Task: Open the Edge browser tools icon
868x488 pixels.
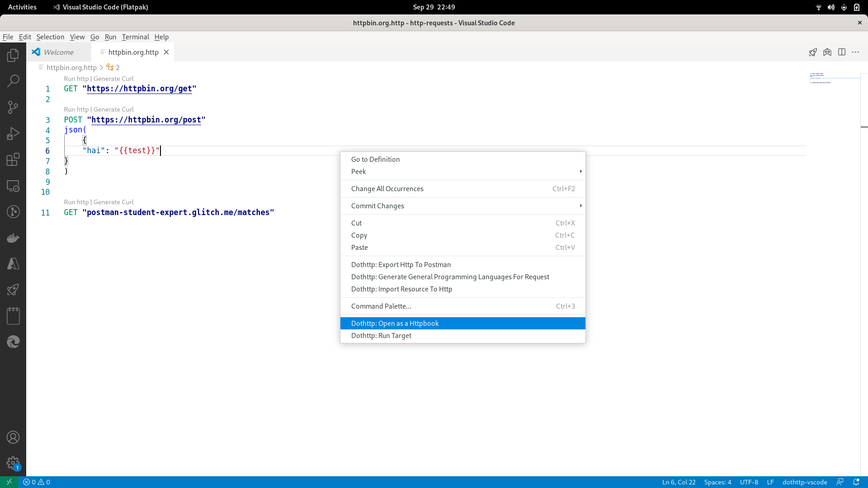Action: 13,342
